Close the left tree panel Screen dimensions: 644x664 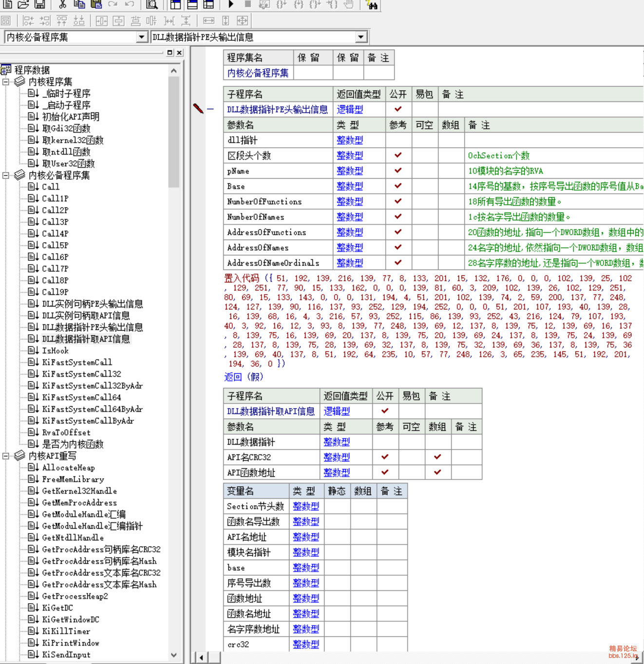coord(179,53)
